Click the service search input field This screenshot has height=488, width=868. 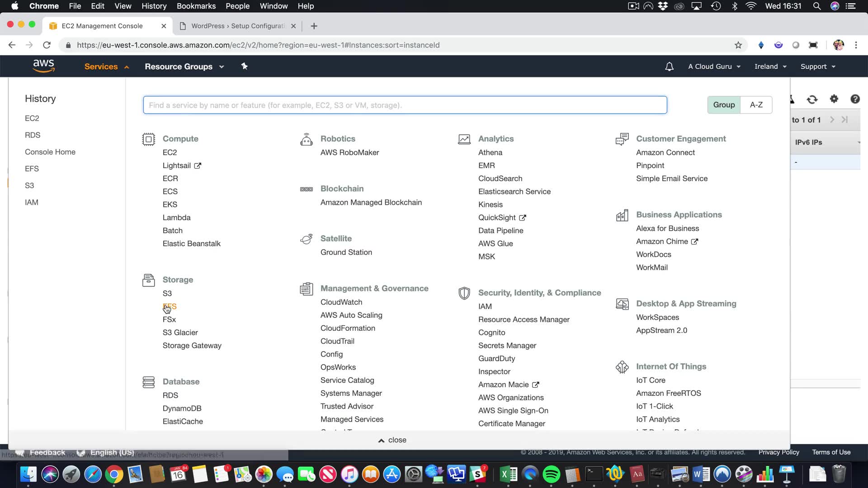point(405,105)
